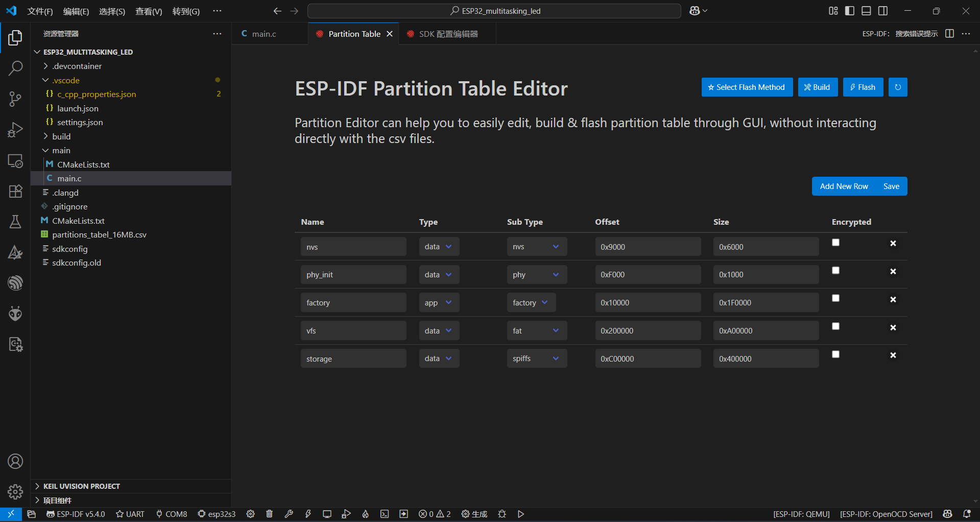Open errors and warnings count in status bar
980x522 pixels.
(x=435, y=514)
